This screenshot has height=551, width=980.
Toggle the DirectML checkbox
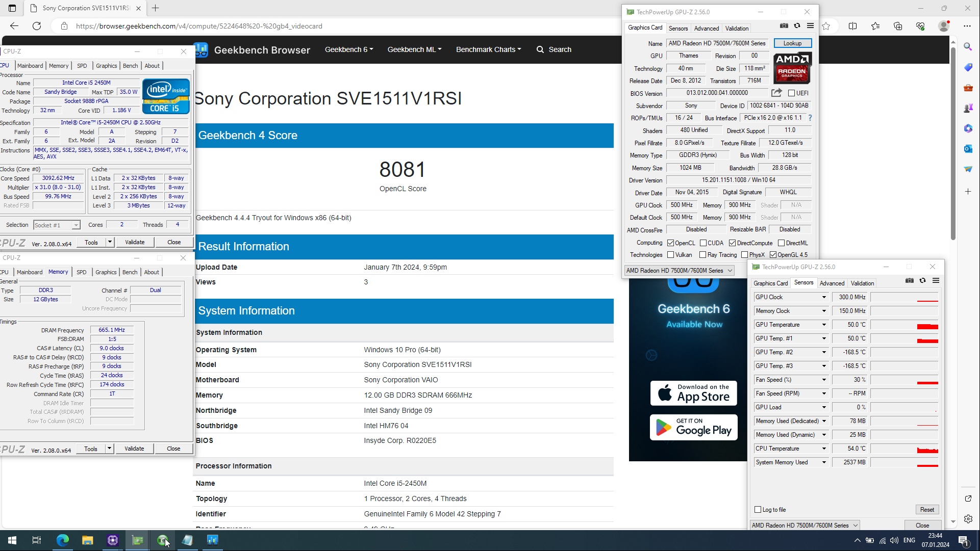point(781,243)
